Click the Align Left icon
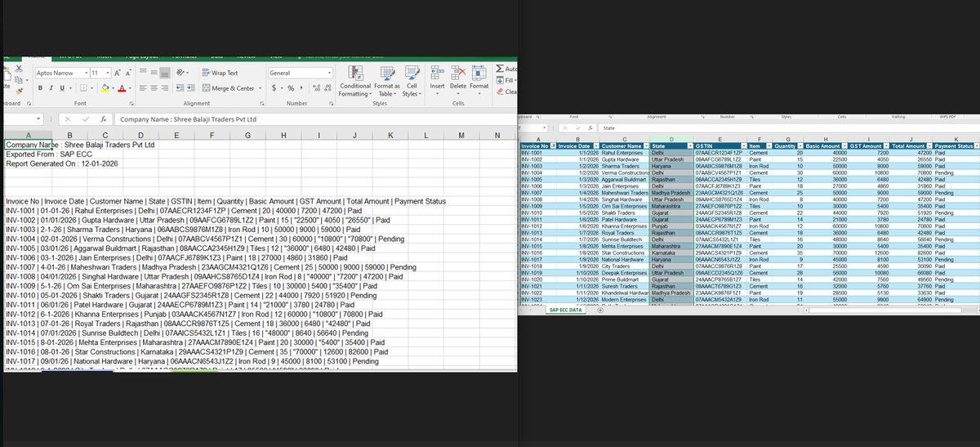Viewport: 980px width, 447px height. click(143, 87)
